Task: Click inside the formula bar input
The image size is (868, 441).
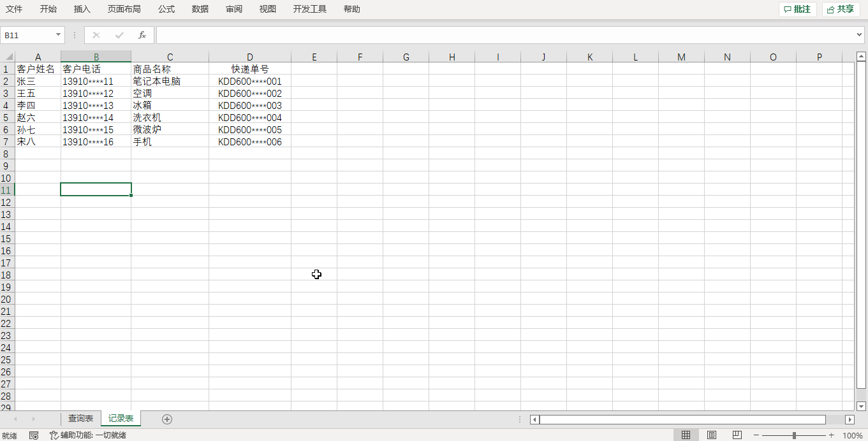Action: (x=505, y=35)
